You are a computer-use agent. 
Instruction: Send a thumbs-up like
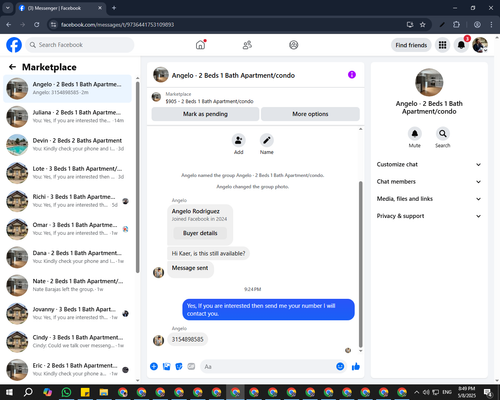[x=356, y=367]
